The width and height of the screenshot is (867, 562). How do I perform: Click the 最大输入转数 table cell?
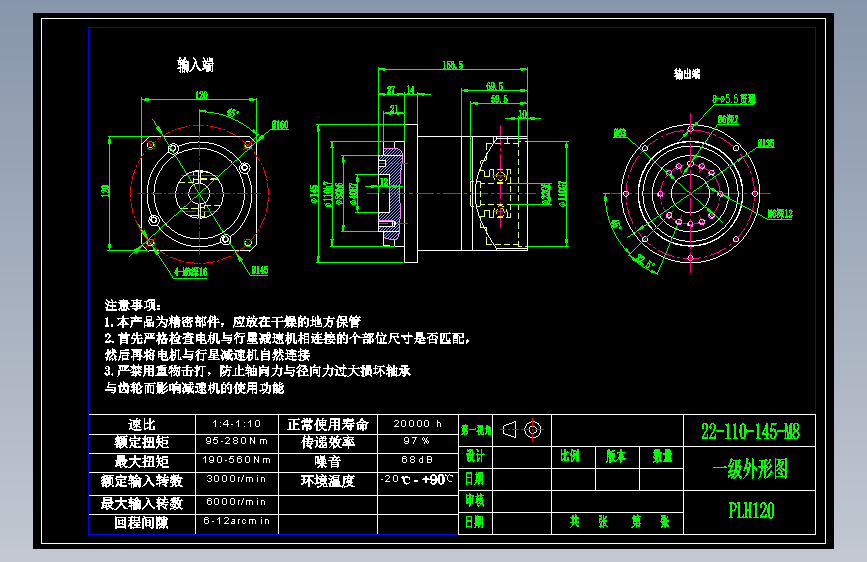click(x=142, y=503)
